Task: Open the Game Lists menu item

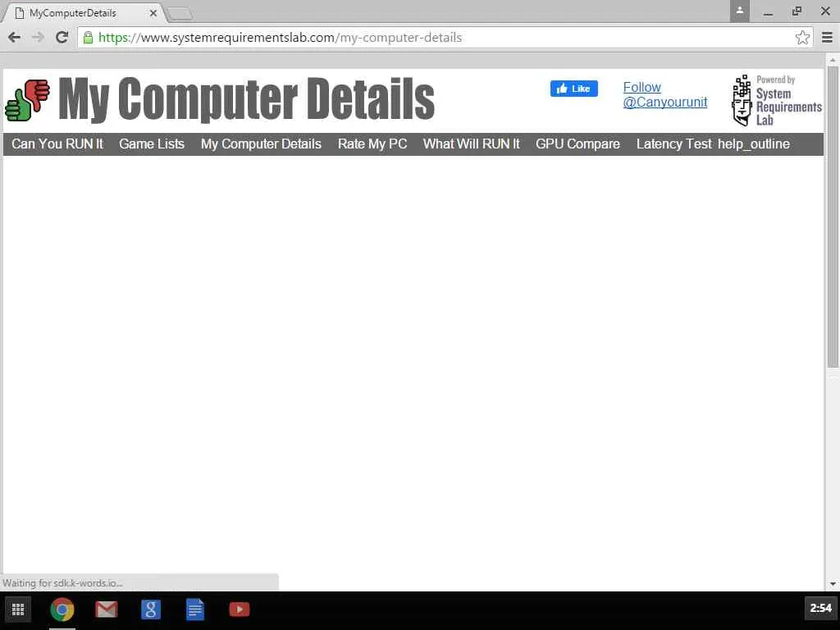Action: 152,144
